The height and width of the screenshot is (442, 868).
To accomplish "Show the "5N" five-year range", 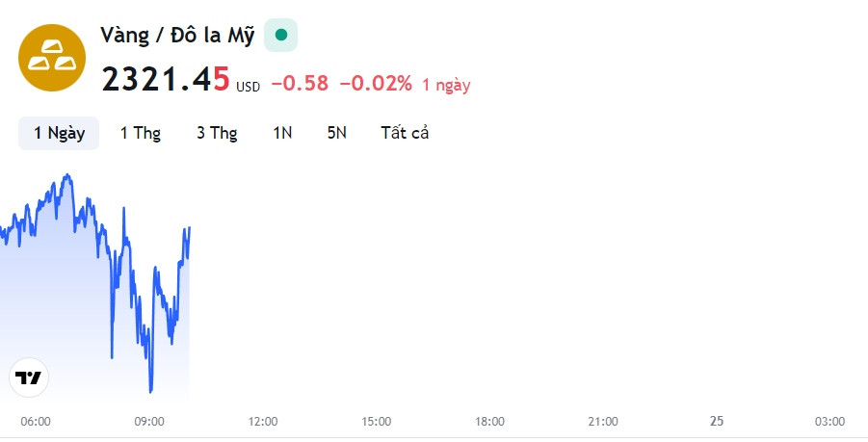I will (x=336, y=133).
